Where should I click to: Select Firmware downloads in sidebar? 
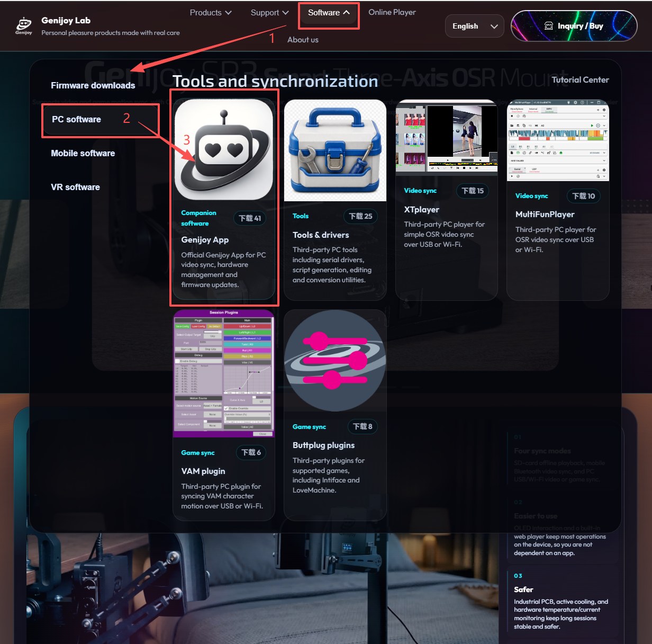93,85
